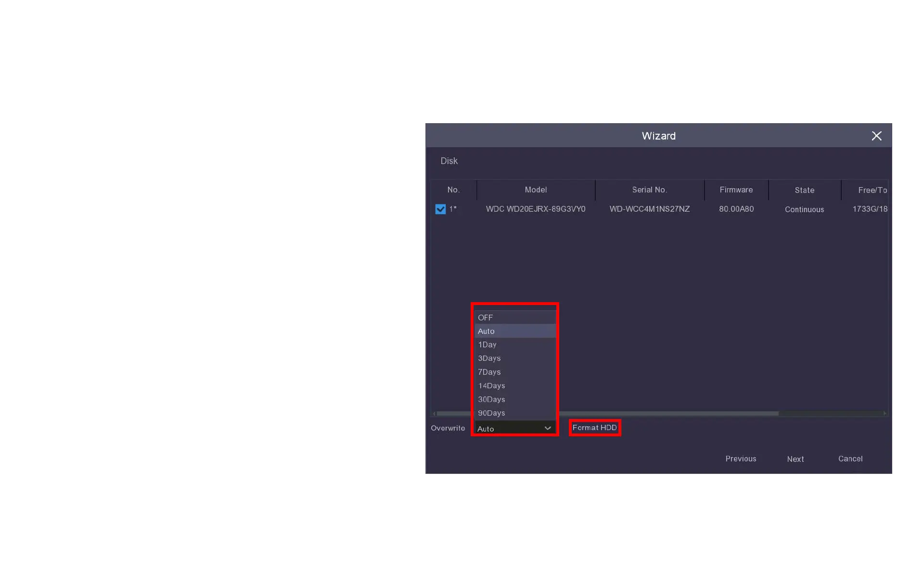Screen dimensions: 924x573
Task: Close the Wizard dialog with X icon
Action: 876,136
